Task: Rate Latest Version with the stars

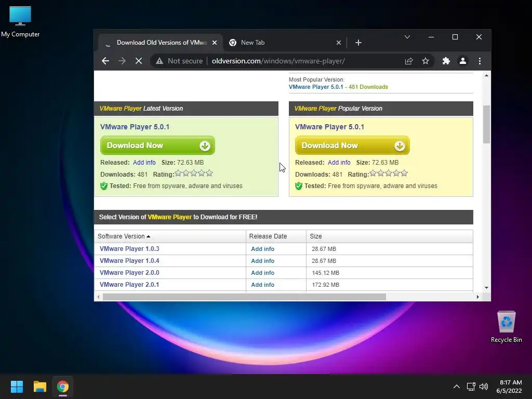Action: [x=194, y=174]
